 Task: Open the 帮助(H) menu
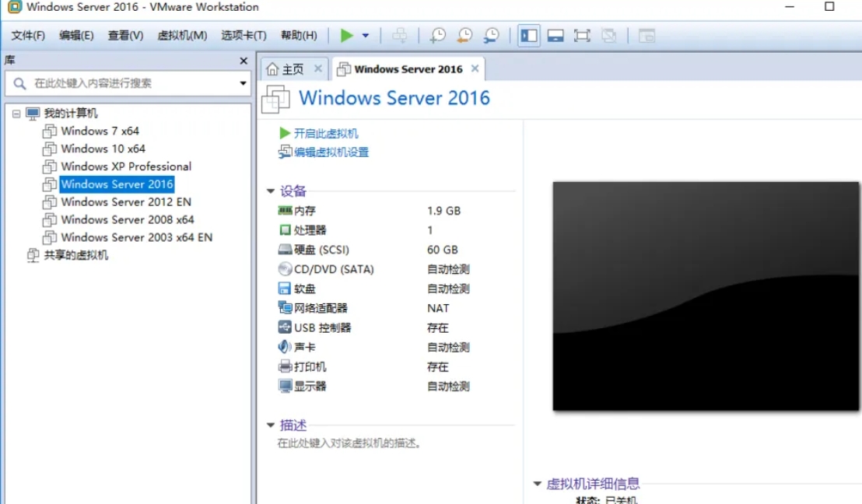pyautogui.click(x=299, y=36)
